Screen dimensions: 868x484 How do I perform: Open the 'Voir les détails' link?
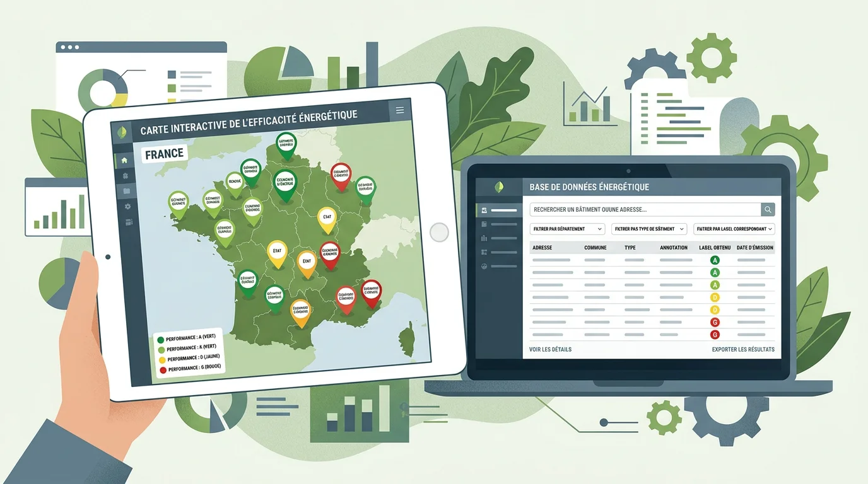coord(551,349)
